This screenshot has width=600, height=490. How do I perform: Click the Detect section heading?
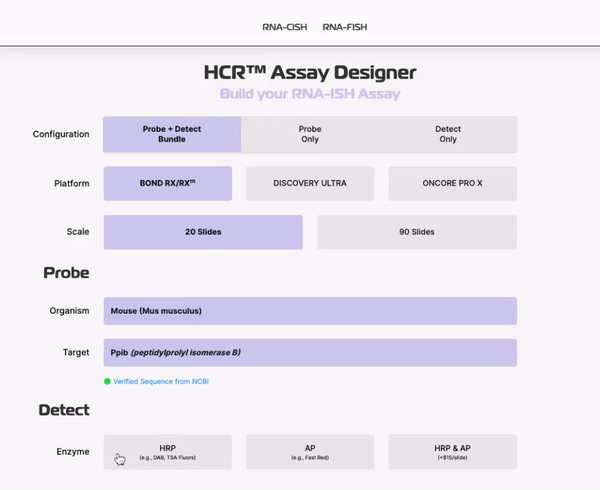pos(64,410)
